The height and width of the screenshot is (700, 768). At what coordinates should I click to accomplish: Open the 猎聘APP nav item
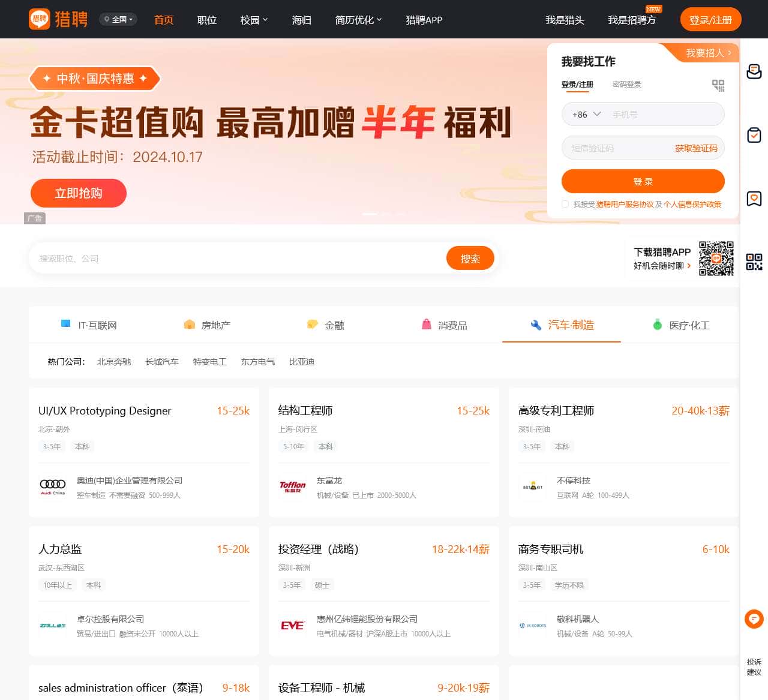(x=424, y=20)
